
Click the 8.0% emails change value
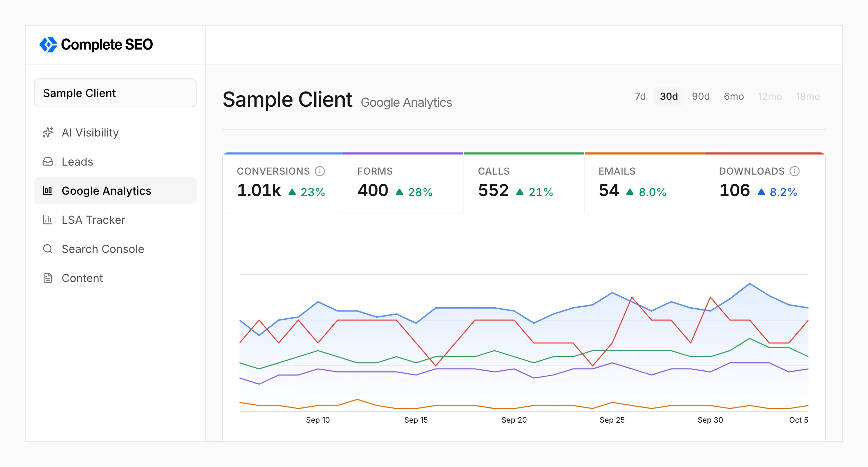point(652,192)
